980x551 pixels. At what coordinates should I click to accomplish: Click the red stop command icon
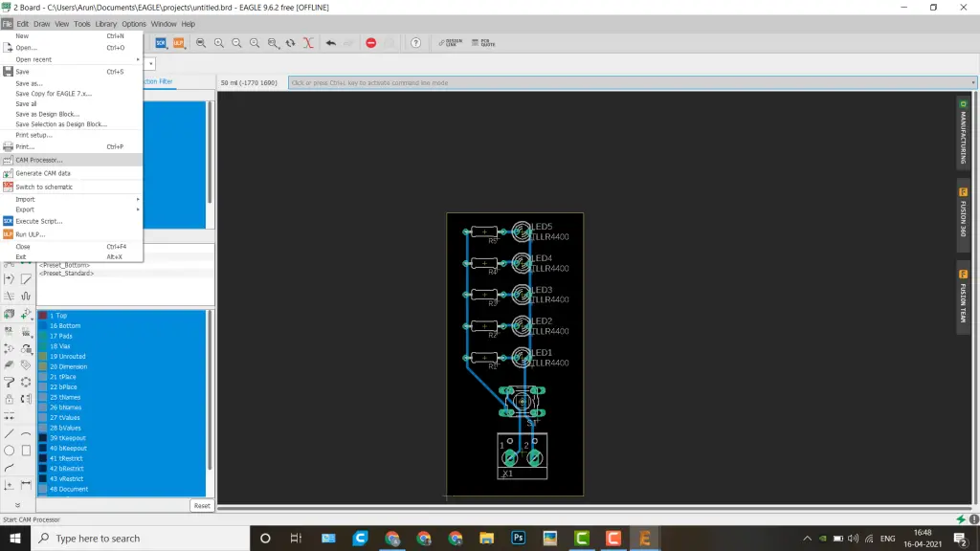[x=370, y=43]
